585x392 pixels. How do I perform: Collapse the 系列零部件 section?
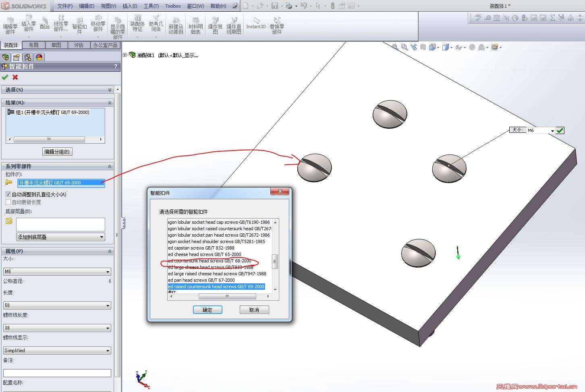coord(110,167)
